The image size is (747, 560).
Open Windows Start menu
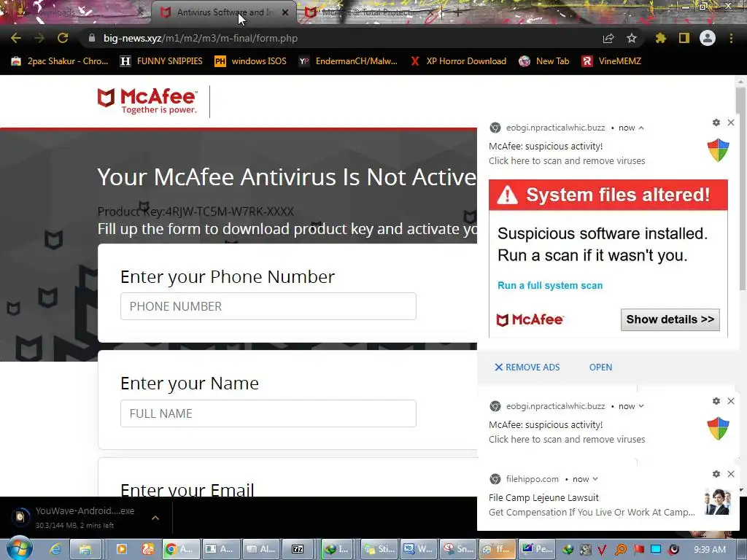[x=19, y=548]
